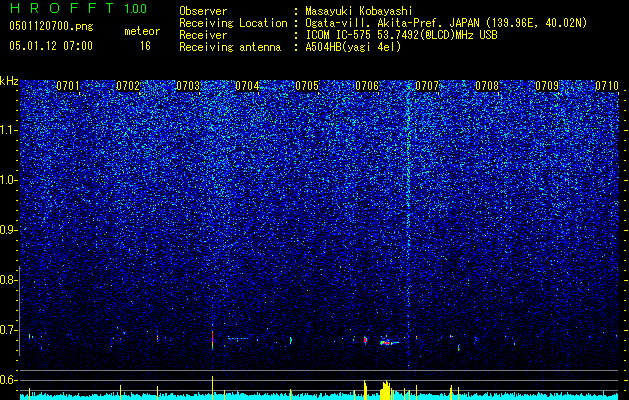Viewport: 629px width, 400px height.
Task: Click the long meteor echo after 0706
Action: click(389, 343)
